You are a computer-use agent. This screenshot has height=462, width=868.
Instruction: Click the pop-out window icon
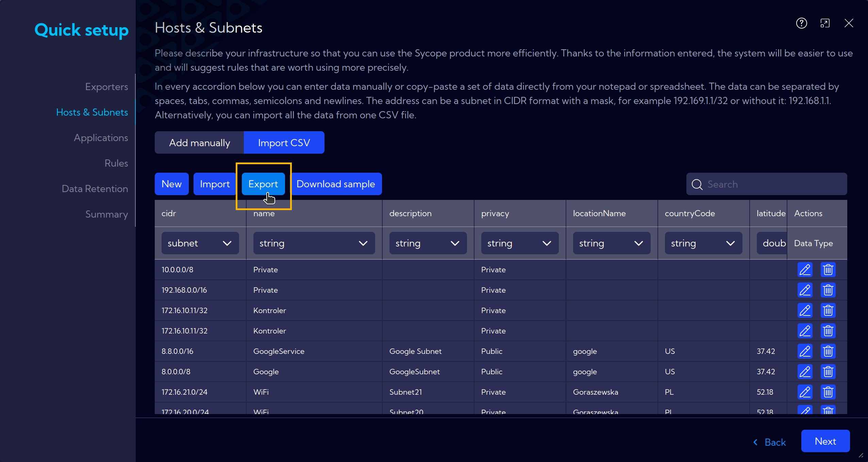point(825,23)
